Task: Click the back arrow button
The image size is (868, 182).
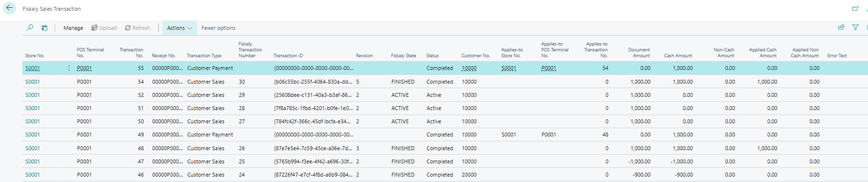Action: tap(9, 8)
